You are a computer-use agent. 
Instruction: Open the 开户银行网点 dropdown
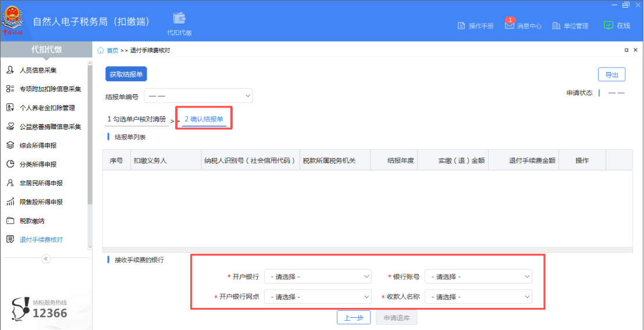coord(318,296)
